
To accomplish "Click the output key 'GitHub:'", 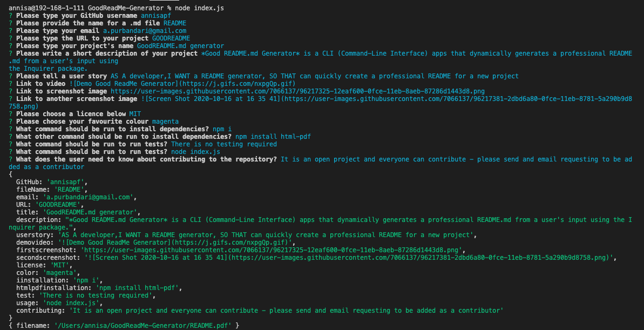I will tap(28, 182).
